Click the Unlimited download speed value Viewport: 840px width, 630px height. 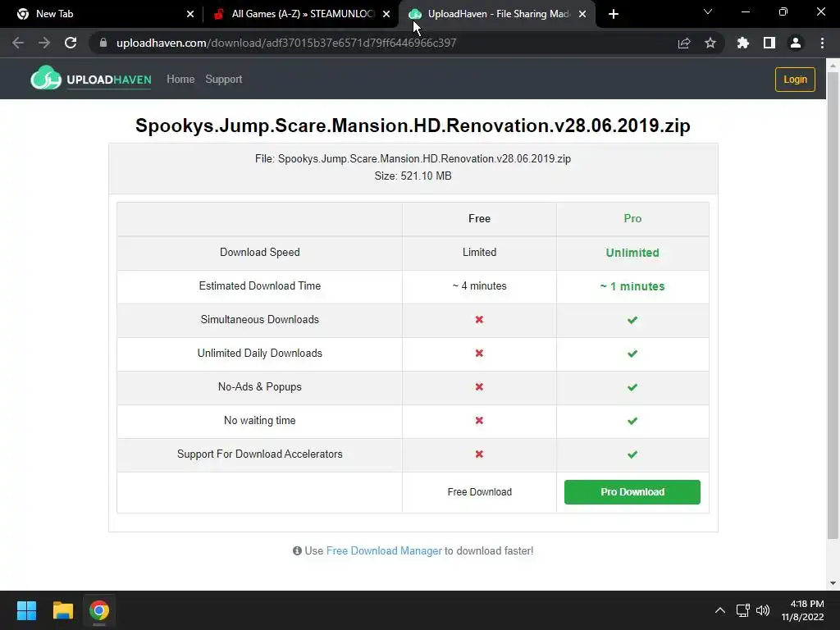coord(632,253)
